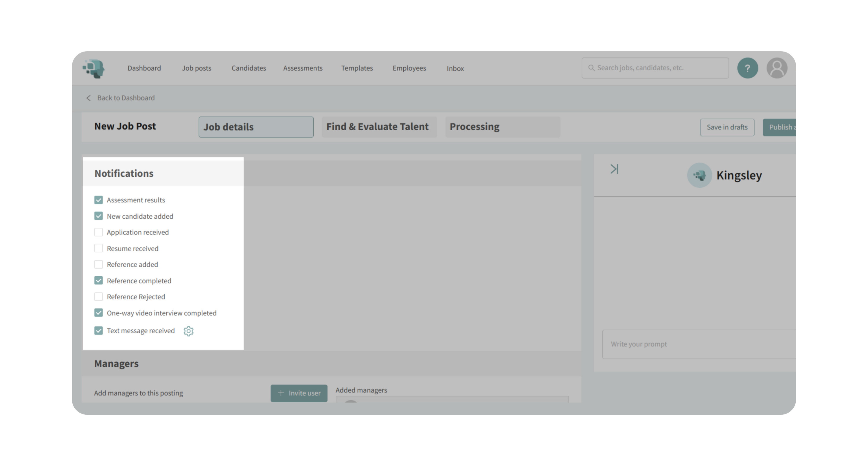Uncheck the Assessment results notification

(x=98, y=200)
